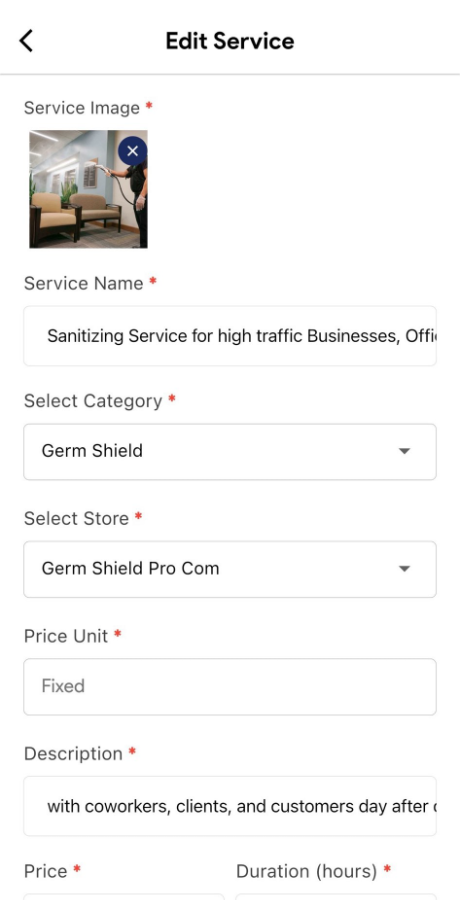
Task: Focus the Description text field
Action: tap(230, 806)
